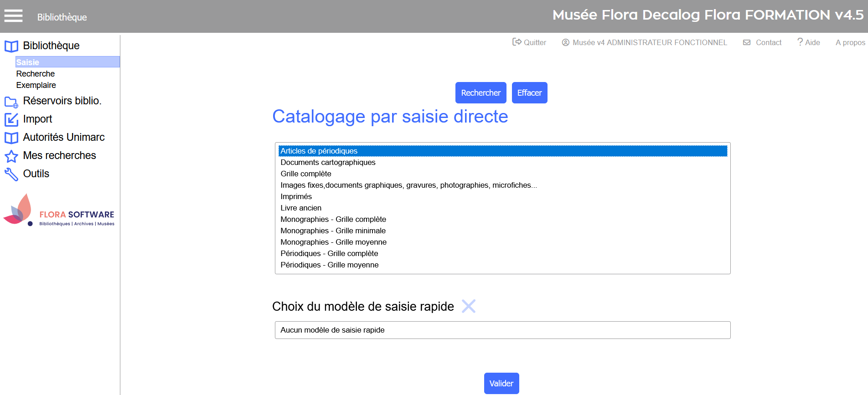Click the Flora Software logo
Image resolution: width=868 pixels, height=395 pixels.
coord(59,210)
